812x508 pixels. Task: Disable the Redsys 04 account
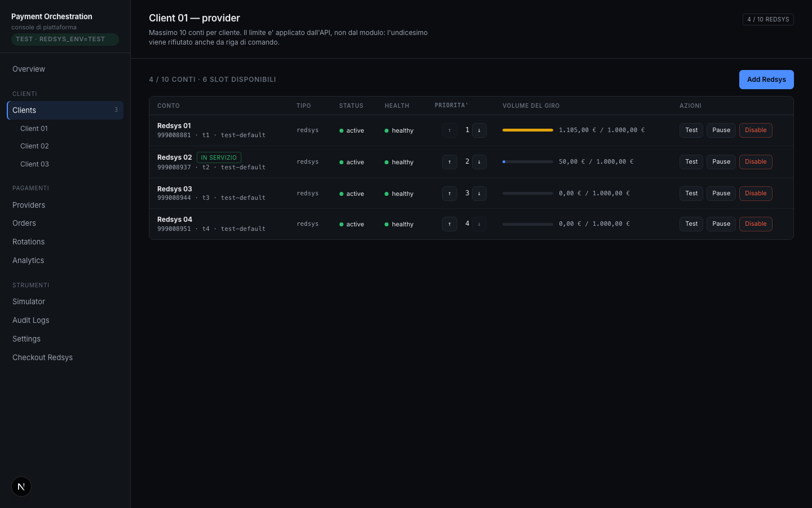click(x=756, y=224)
